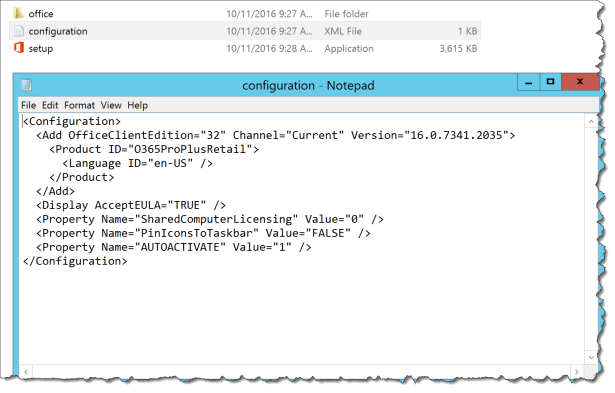615x393 pixels.
Task: Click the 'File folder' type cell
Action: [346, 14]
